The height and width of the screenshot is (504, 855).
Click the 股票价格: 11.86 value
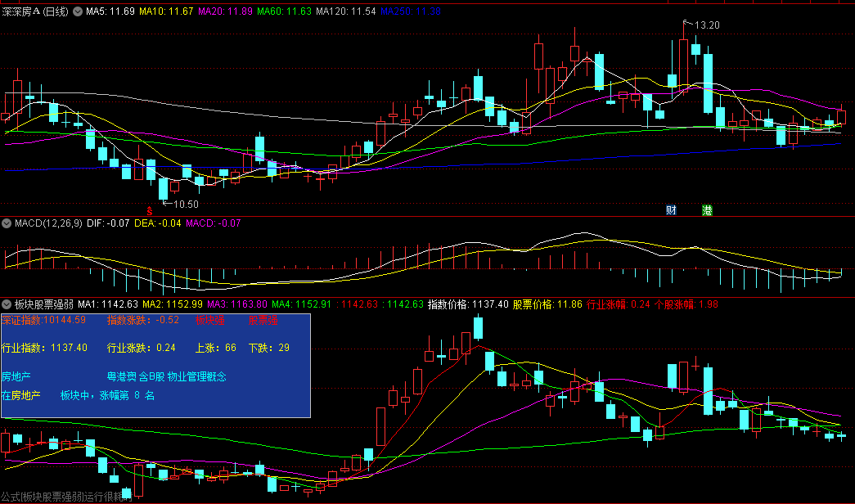[547, 304]
